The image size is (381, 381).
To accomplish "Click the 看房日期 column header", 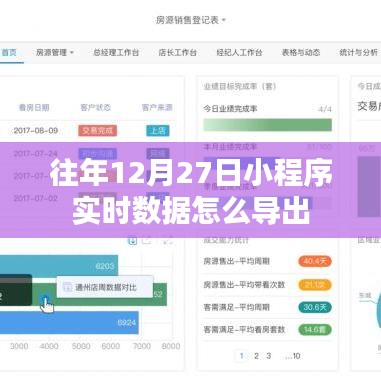I will pyautogui.click(x=34, y=108).
